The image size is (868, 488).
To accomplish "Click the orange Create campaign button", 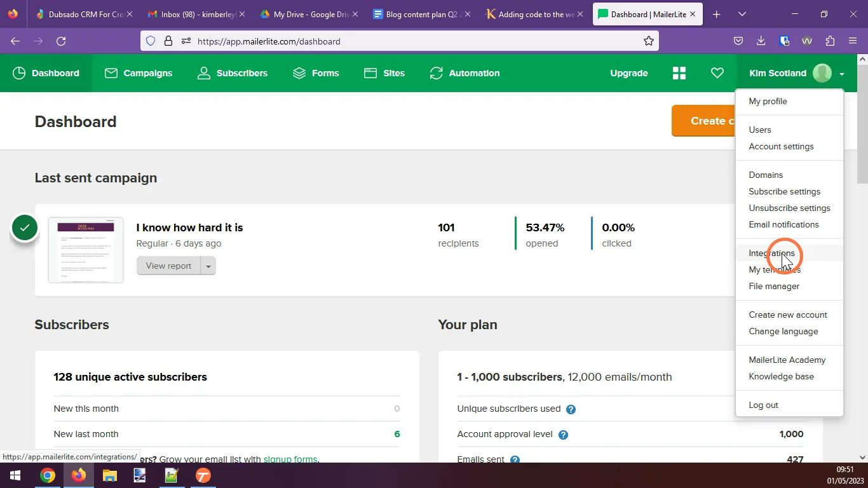I will pos(703,121).
